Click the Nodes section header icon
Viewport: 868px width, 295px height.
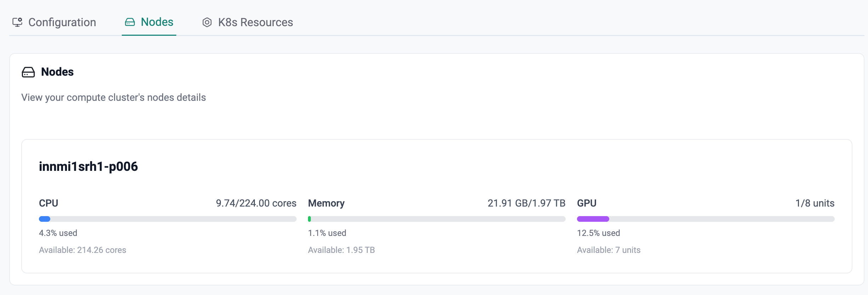(x=28, y=72)
